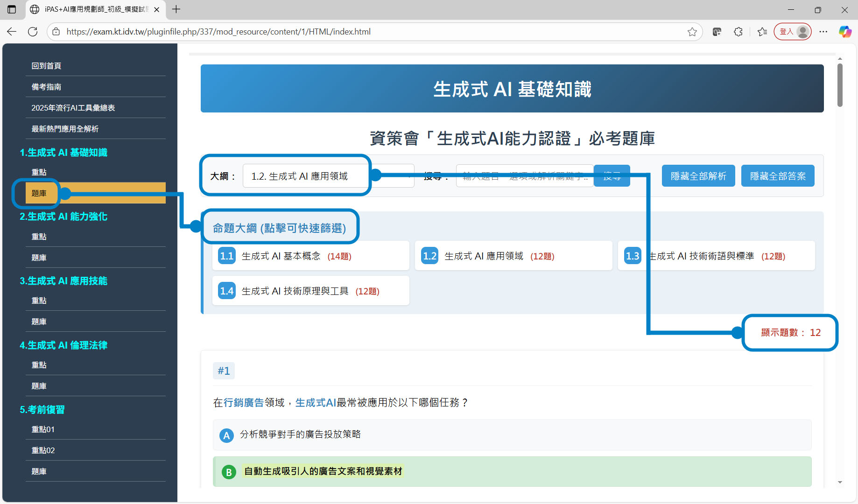Image resolution: width=858 pixels, height=504 pixels.
Task: Filter by 1.1 生成式 AI 基本概念
Action: (x=310, y=256)
